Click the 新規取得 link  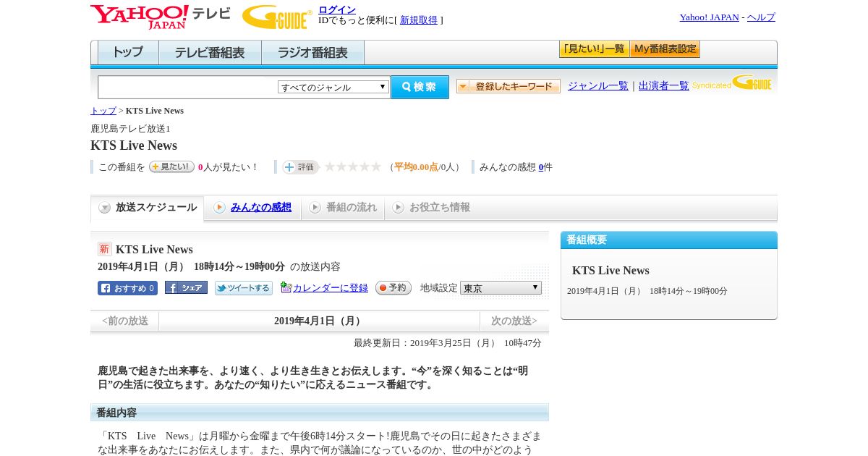pos(419,20)
